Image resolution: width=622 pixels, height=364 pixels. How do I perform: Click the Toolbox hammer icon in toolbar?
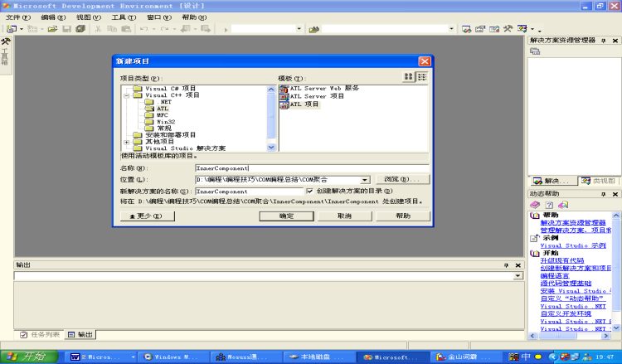(508, 29)
